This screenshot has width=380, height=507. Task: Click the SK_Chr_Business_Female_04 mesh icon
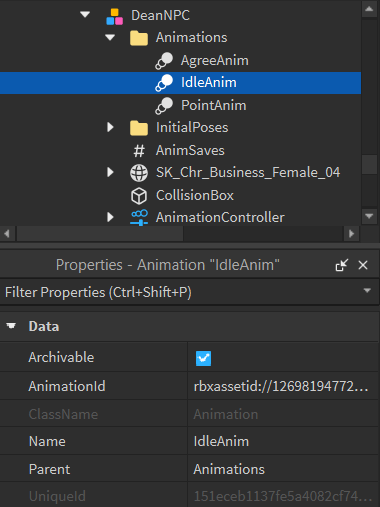point(139,173)
